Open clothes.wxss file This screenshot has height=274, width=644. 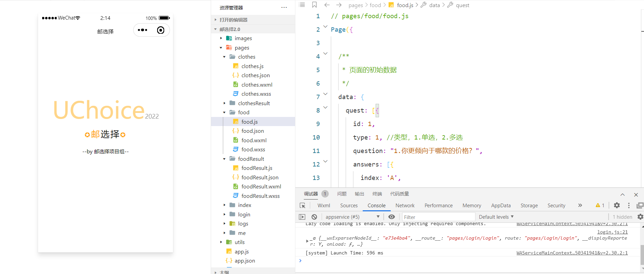(x=256, y=94)
